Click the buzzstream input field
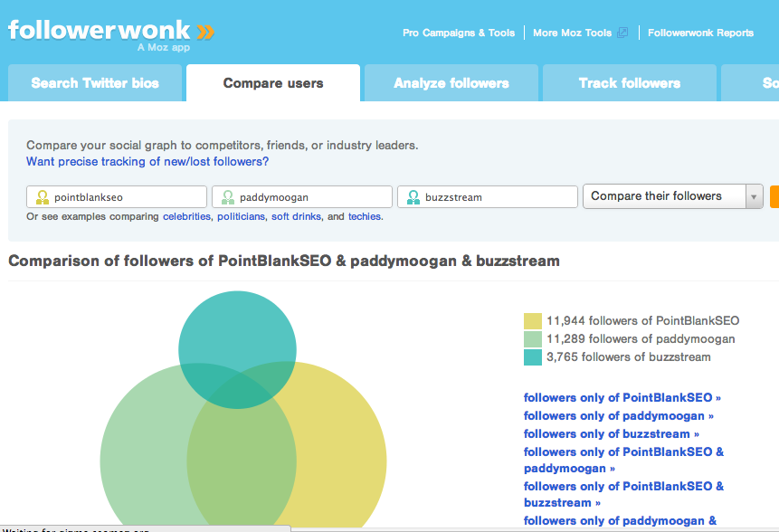 (x=488, y=197)
